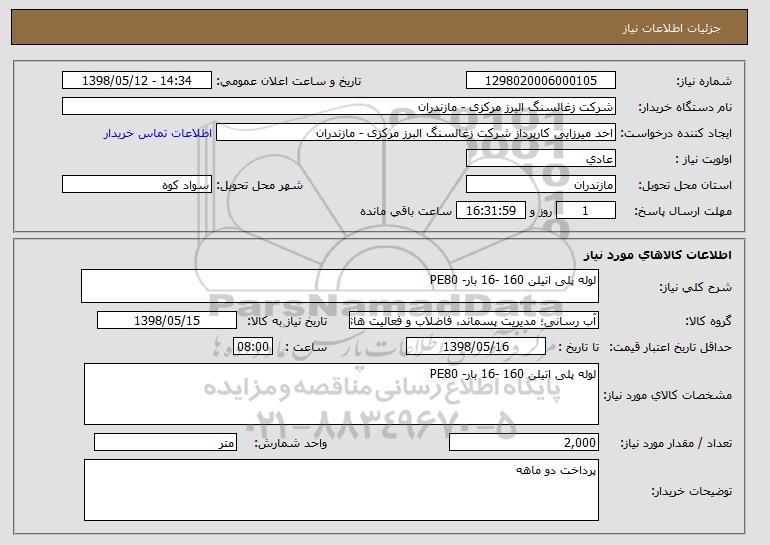Screen dimensions: 770x545
Task: Click the label تعداد / مقدار مورد نیاز
Action: point(676,443)
